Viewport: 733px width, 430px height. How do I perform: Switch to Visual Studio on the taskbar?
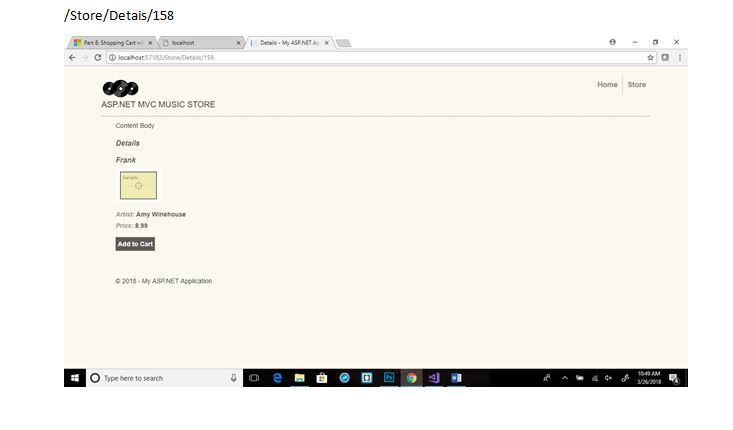click(434, 378)
